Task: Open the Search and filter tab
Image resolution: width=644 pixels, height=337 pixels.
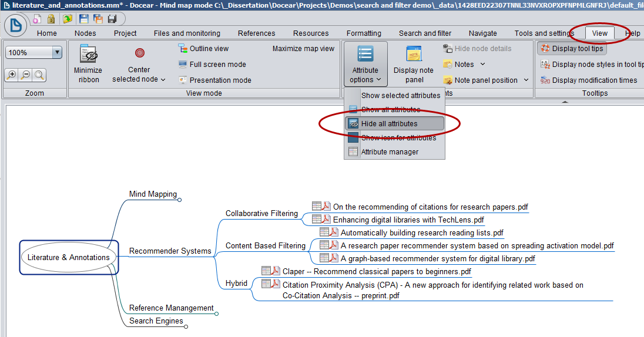Action: [x=425, y=33]
